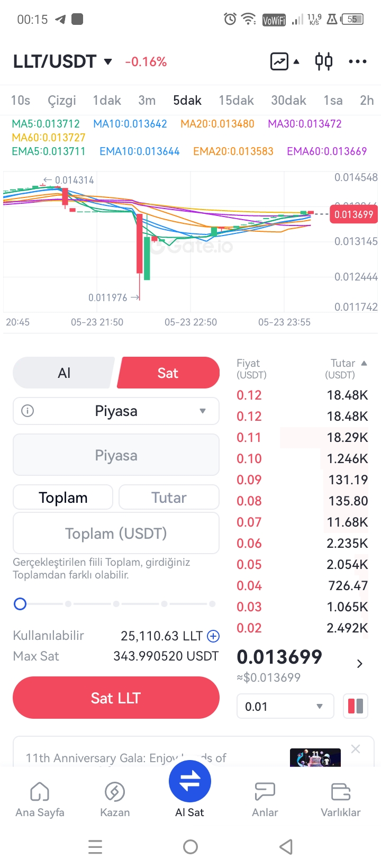Tap the red Sat LLT button
The width and height of the screenshot is (381, 868).
tap(116, 698)
